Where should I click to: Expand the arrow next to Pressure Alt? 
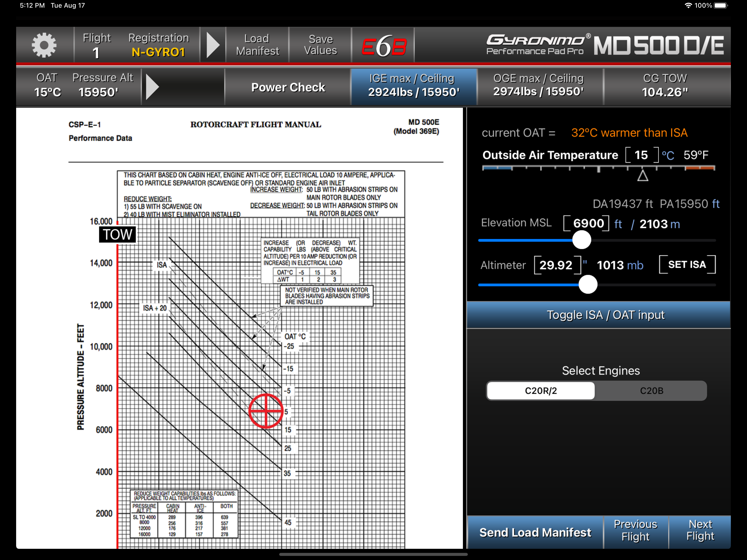(x=152, y=87)
